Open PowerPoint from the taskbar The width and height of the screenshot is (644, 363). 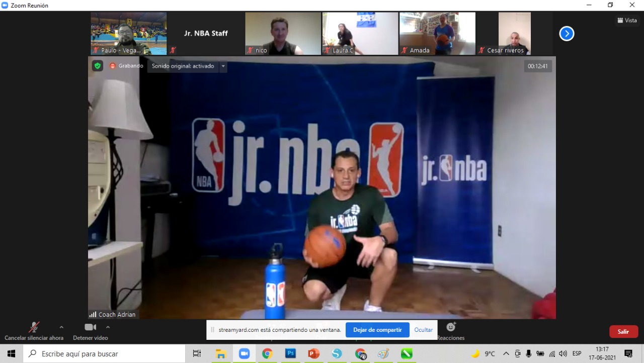point(313,353)
